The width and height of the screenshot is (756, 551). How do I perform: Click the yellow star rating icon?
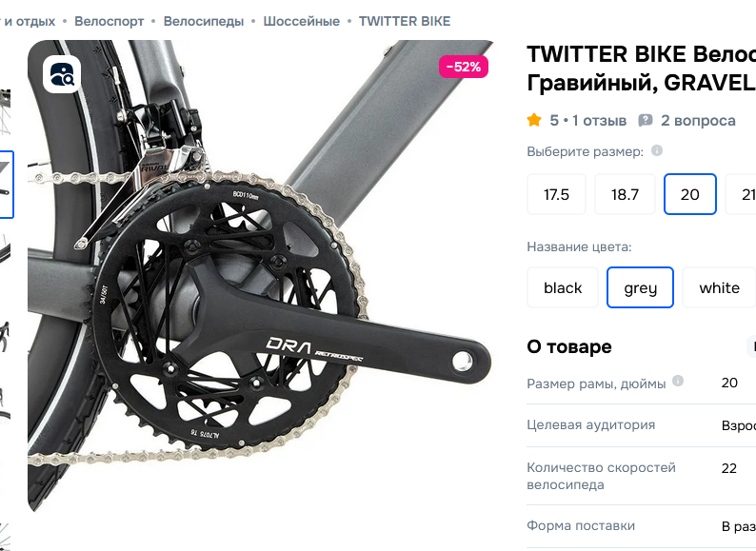tap(534, 120)
